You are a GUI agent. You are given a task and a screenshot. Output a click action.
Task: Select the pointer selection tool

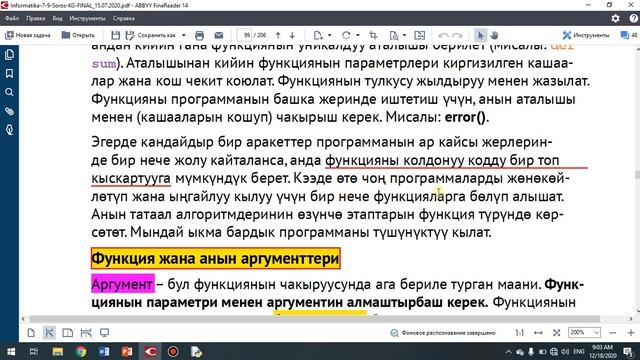tap(480, 35)
